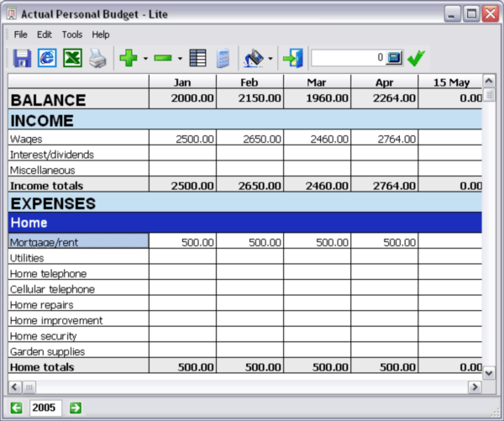Open the File menu
The width and height of the screenshot is (504, 421).
(x=20, y=34)
